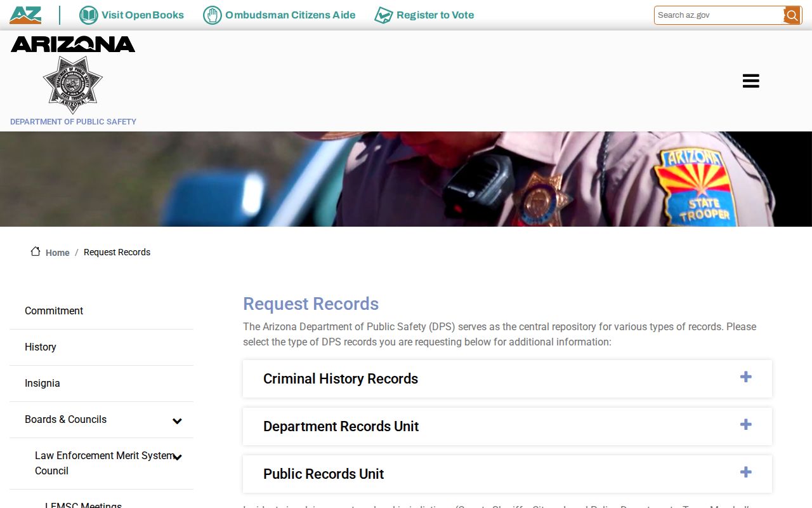Open Ombudsman Citizens Aide link
This screenshot has width=812, height=508.
pos(291,15)
